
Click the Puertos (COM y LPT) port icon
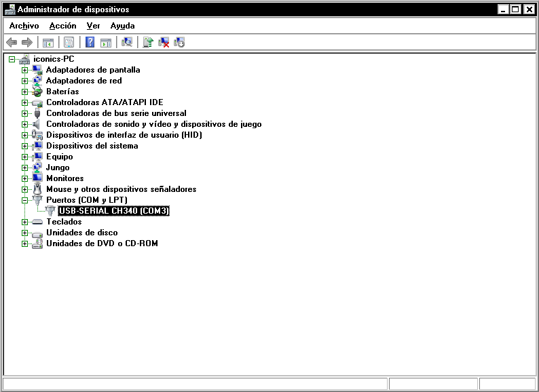pos(37,199)
